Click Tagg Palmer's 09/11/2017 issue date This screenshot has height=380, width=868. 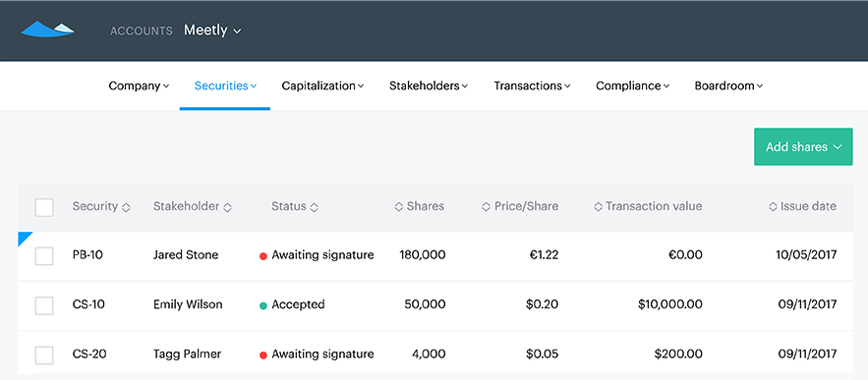pyautogui.click(x=808, y=354)
